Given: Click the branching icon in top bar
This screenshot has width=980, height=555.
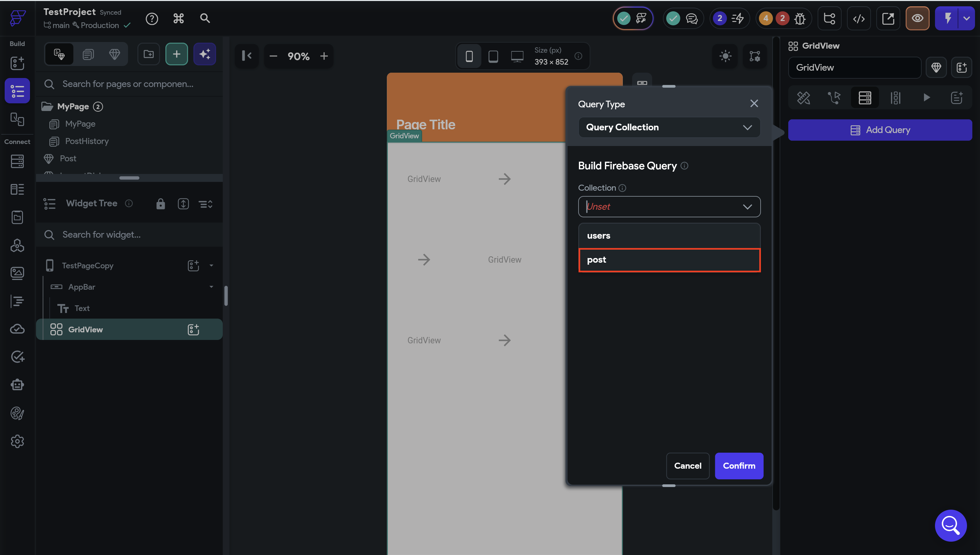Looking at the screenshot, I should click(829, 18).
